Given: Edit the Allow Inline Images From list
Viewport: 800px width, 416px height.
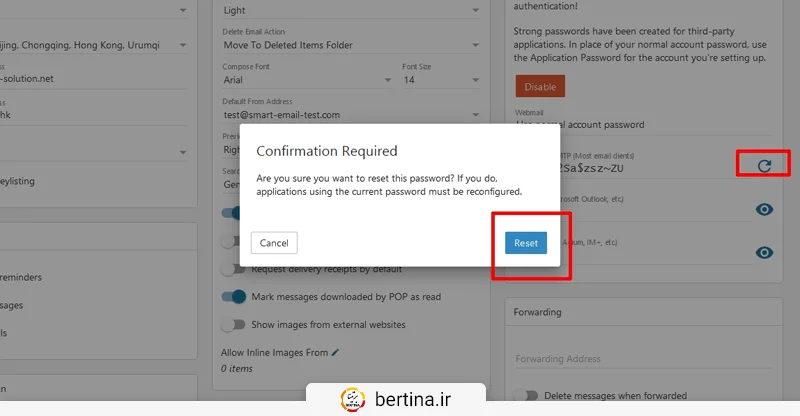Looking at the screenshot, I should point(336,352).
